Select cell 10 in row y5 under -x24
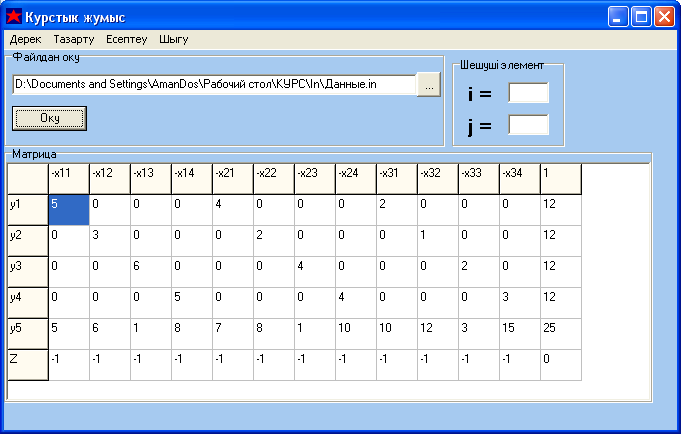This screenshot has width=681, height=434. point(356,334)
